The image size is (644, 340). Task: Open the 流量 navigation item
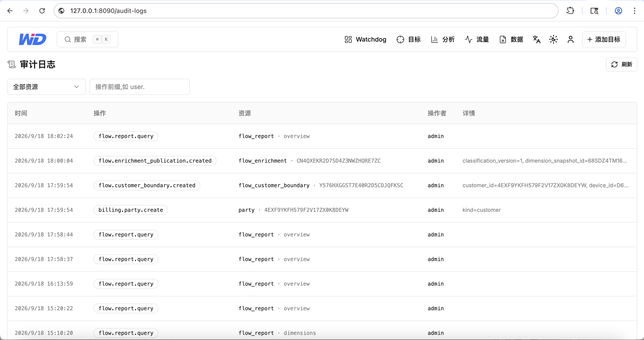(477, 39)
